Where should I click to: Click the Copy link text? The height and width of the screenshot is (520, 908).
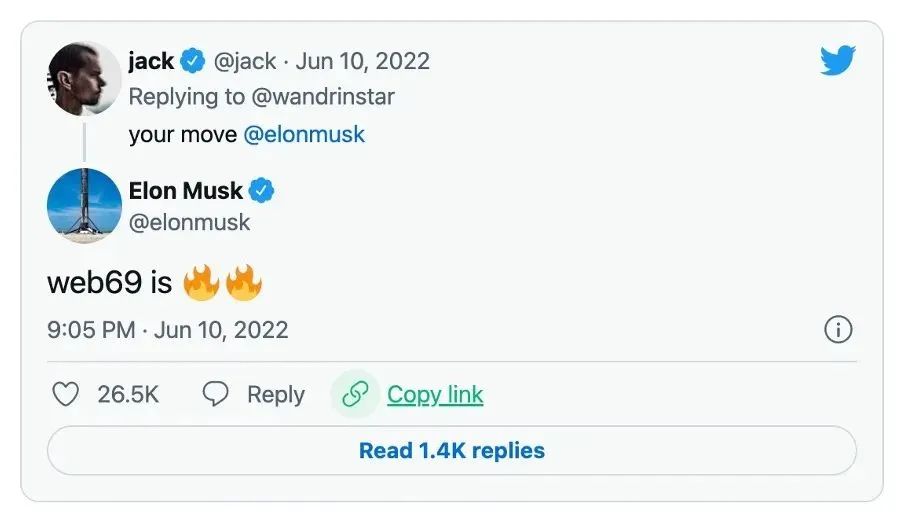pos(435,395)
